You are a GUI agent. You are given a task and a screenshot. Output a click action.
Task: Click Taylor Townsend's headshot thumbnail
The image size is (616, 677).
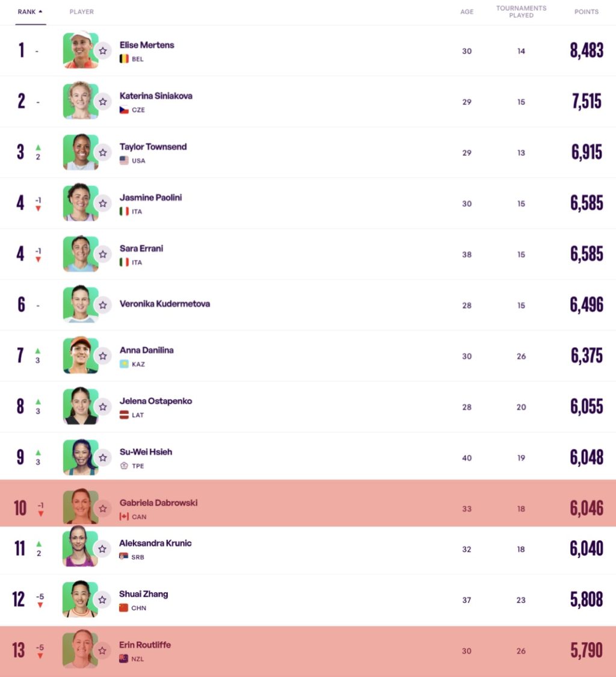click(80, 152)
